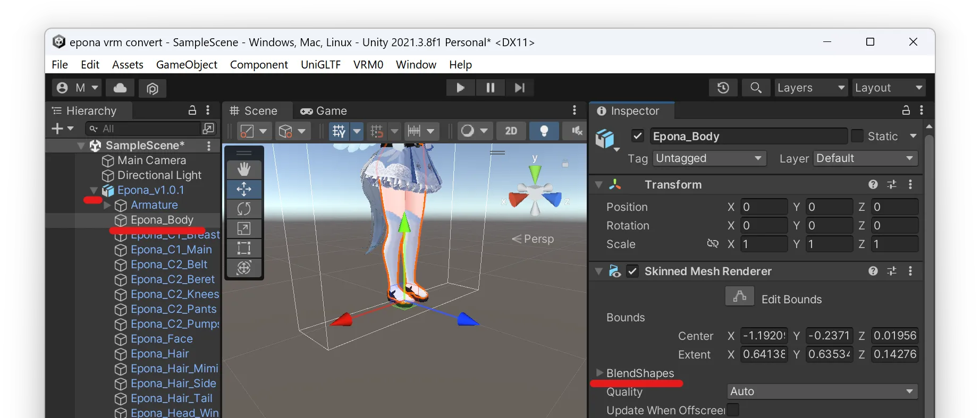Collapse the Transform component
The height and width of the screenshot is (418, 980).
599,185
